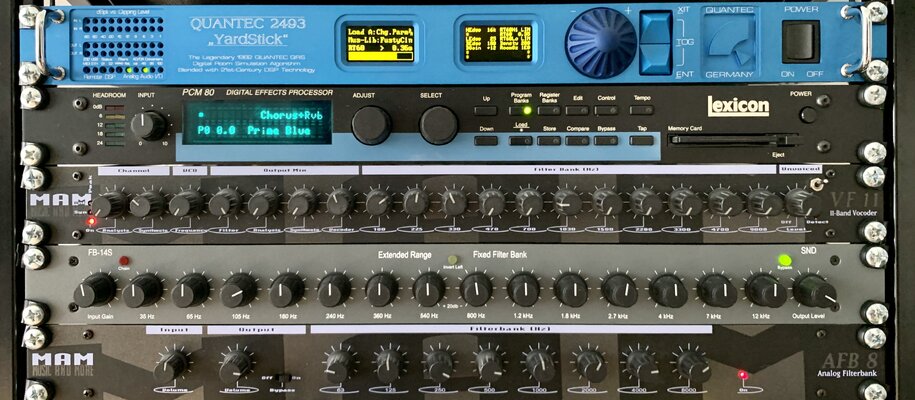Tap the Tempo button on the PCM 80
The image size is (915, 400).
641,110
